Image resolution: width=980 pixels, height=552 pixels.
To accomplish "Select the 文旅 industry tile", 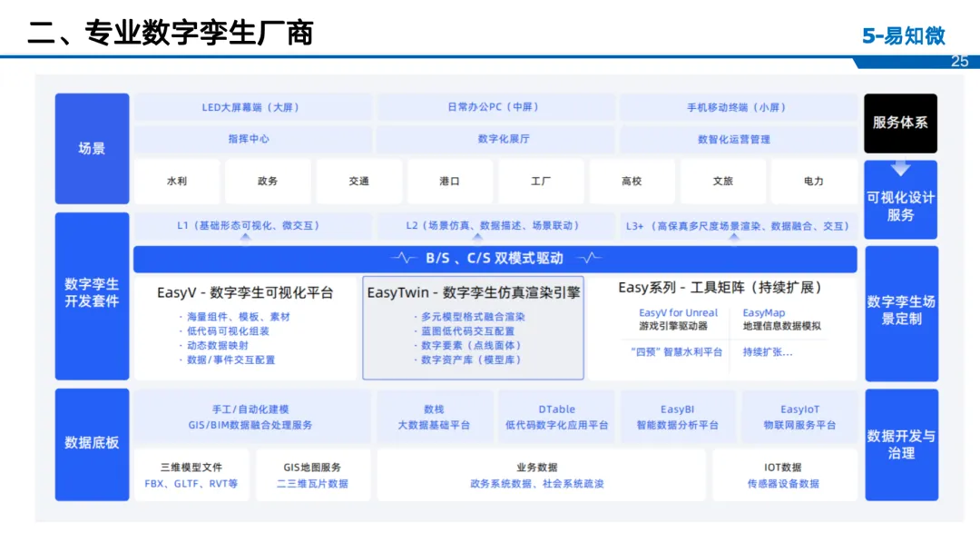I will [722, 182].
